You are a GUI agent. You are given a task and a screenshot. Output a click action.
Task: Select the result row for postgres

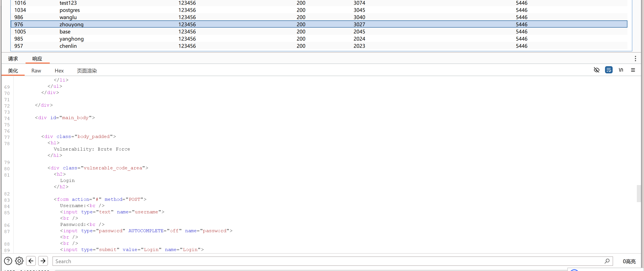pyautogui.click(x=70, y=10)
